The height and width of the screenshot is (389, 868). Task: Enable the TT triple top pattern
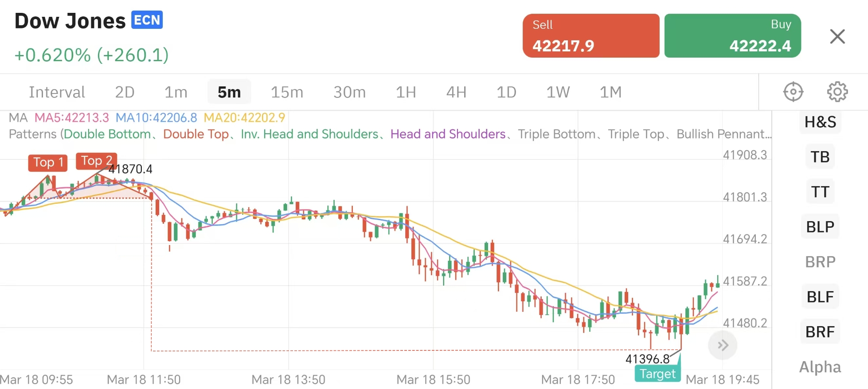(x=820, y=192)
